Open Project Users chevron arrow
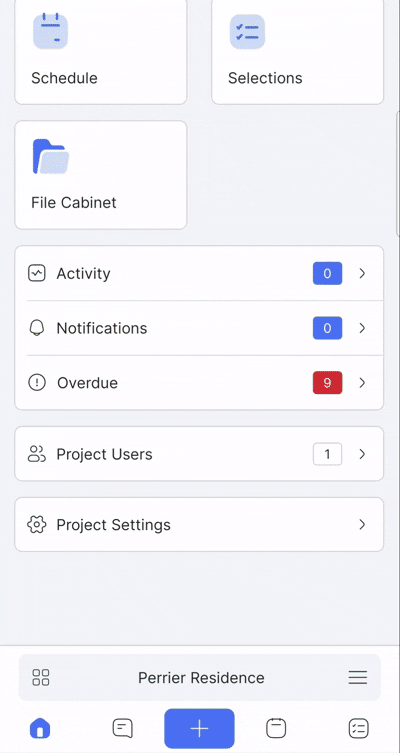The image size is (400, 753). (x=363, y=454)
